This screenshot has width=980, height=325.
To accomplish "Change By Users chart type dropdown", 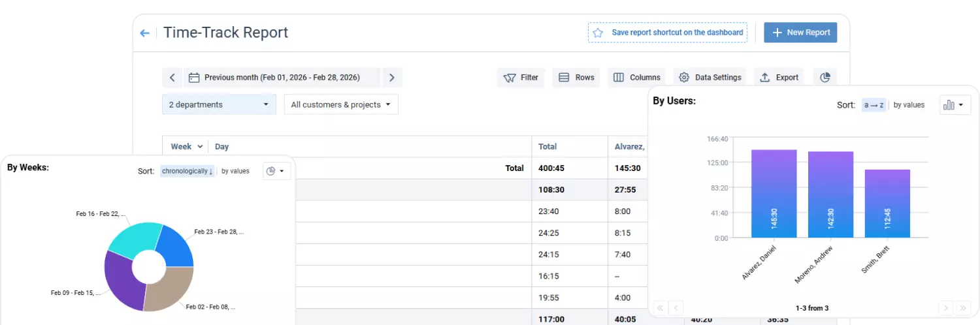I will click(955, 105).
